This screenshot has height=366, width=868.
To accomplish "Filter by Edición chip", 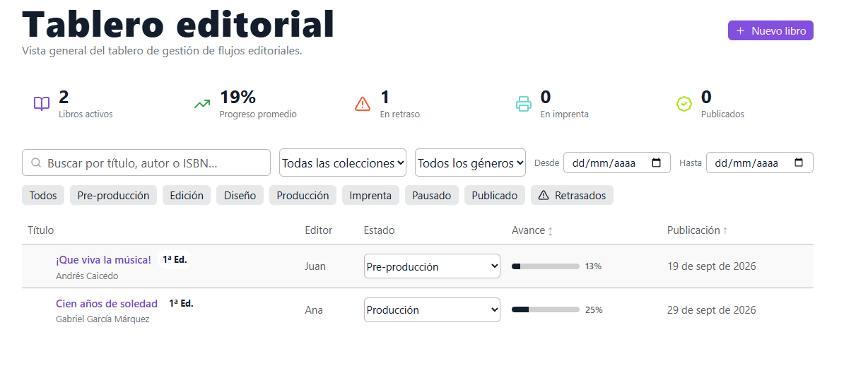I will tap(187, 196).
